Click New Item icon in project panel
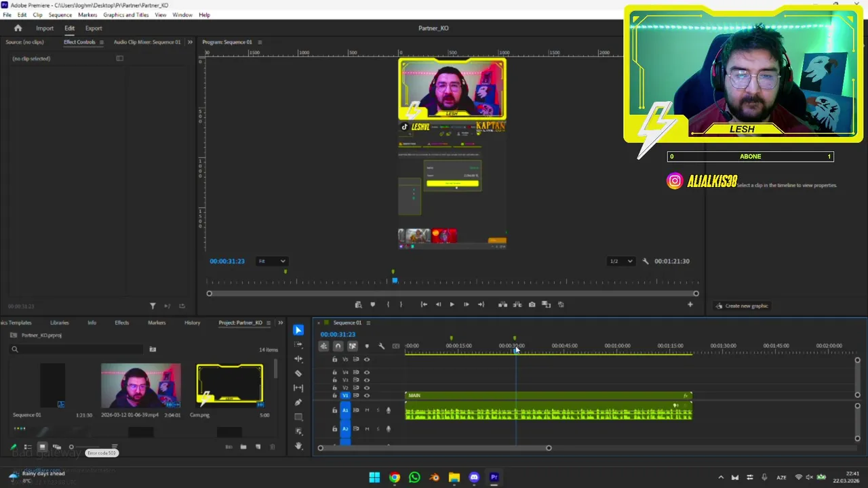Screen dimensions: 868x488 click(258, 447)
